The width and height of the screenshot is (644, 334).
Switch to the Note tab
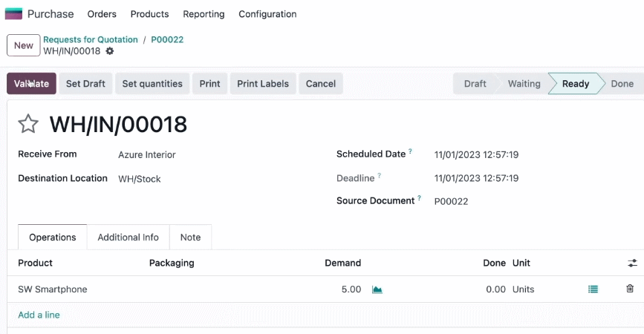[191, 238]
